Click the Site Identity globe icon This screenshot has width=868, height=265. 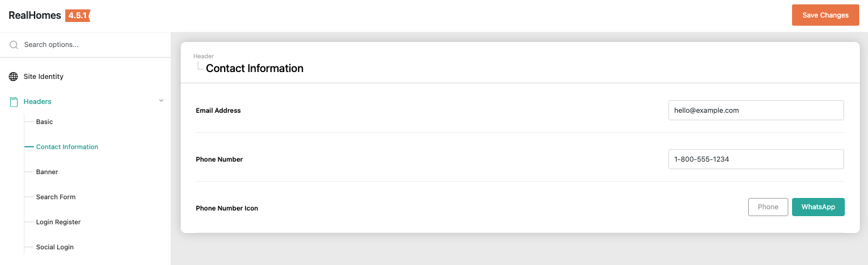(13, 76)
